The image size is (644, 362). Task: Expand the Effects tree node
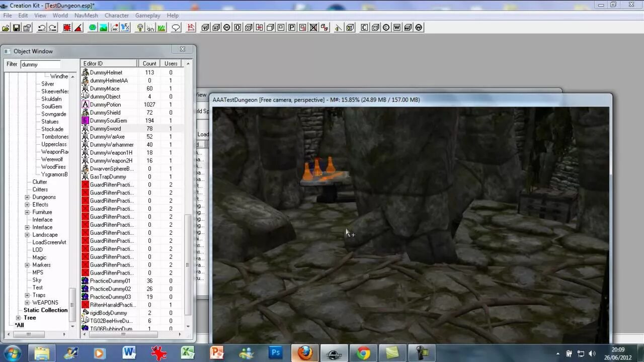pos(27,205)
